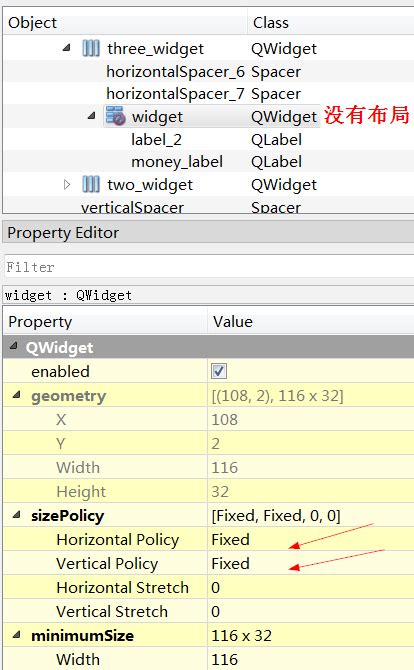The height and width of the screenshot is (670, 414).
Task: Click the QWidget class of two_widget
Action: click(284, 185)
